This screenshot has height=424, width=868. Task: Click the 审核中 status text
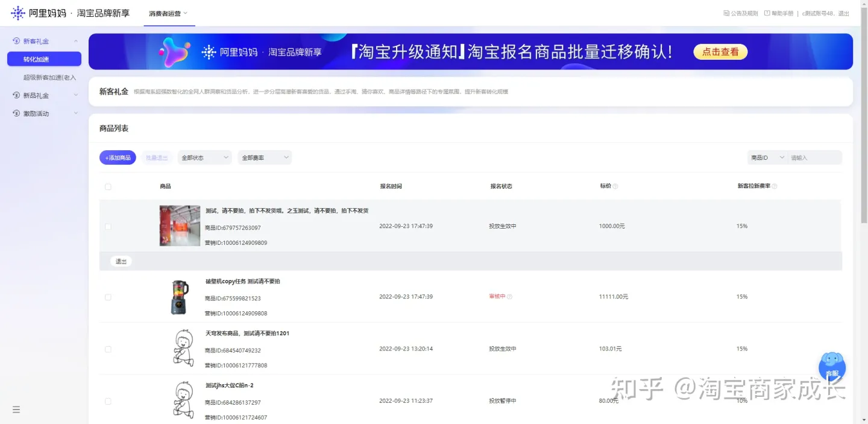[x=497, y=297]
